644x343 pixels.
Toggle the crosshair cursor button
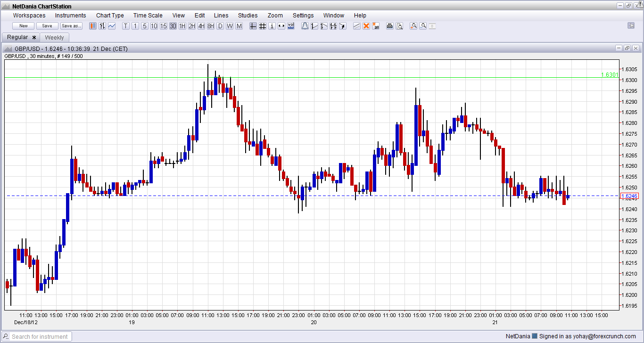click(253, 26)
